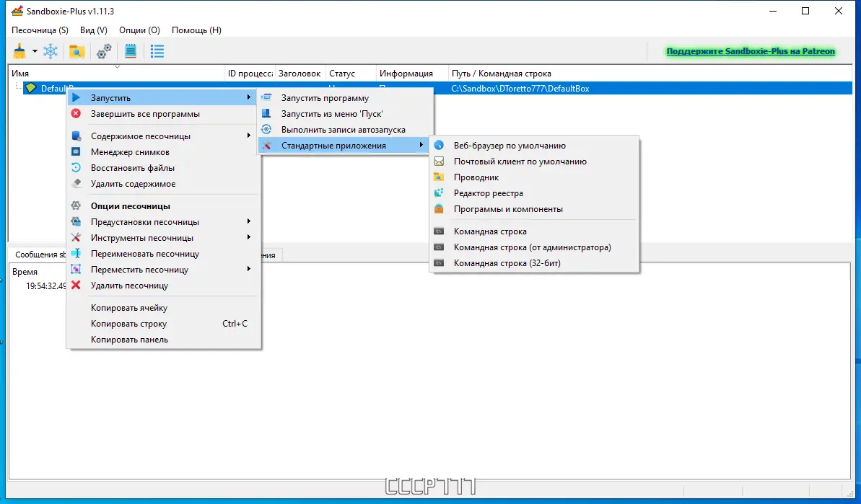The height and width of the screenshot is (504, 861).
Task: Open the Песочница (S) menu
Action: coord(40,30)
